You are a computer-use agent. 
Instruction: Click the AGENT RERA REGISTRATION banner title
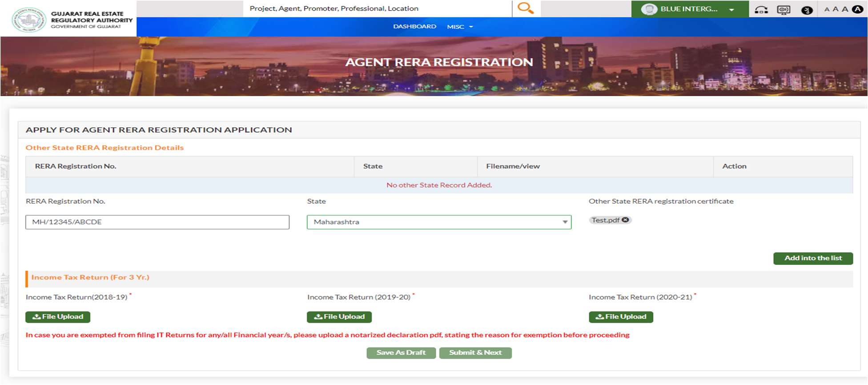pos(439,62)
